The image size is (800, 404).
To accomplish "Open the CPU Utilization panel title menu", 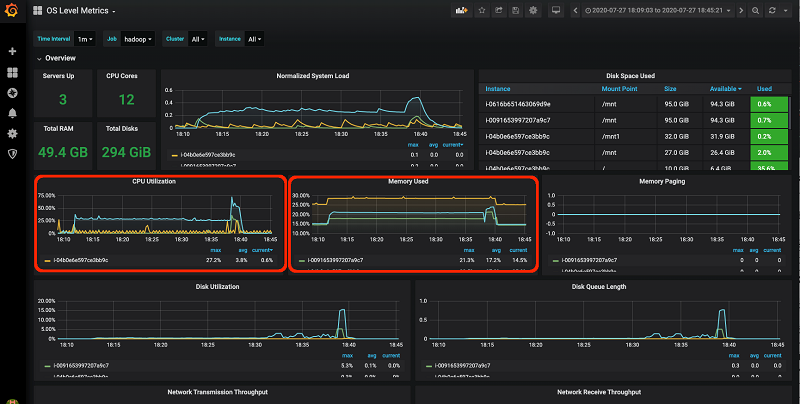I will [154, 181].
